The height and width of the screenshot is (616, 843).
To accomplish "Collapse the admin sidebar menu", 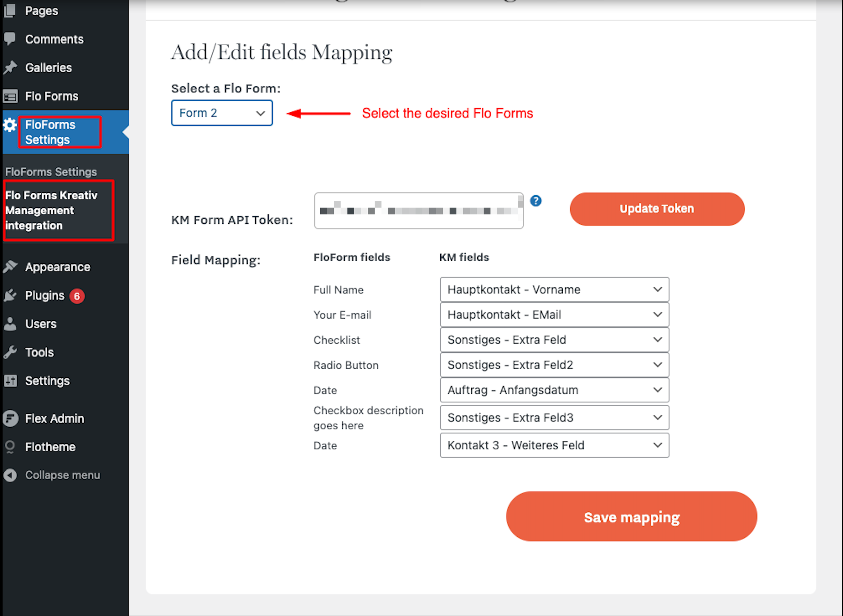I will tap(62, 475).
